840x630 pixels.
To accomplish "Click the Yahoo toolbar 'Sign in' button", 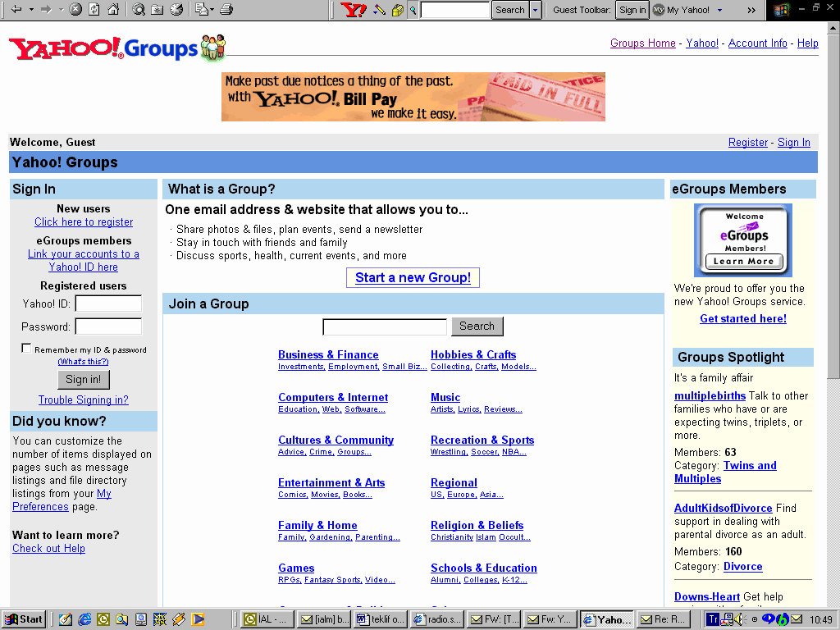I will 632,10.
